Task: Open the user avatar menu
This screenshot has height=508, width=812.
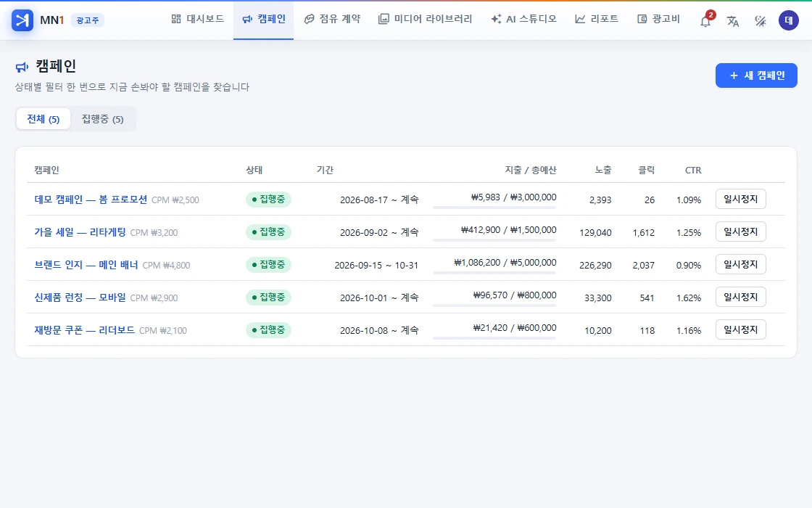Action: point(788,20)
